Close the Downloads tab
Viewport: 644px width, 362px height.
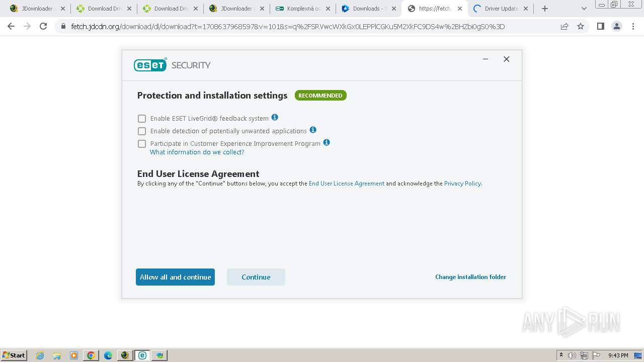393,9
